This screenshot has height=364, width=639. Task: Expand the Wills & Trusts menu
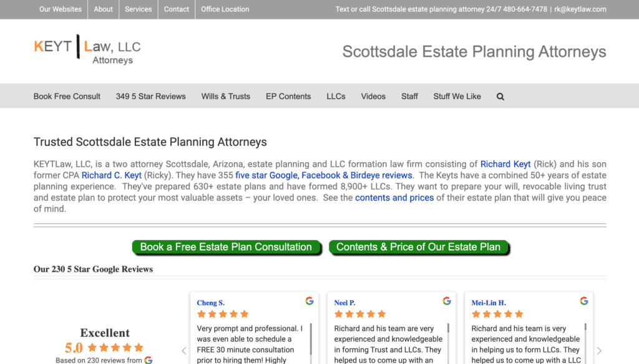(225, 97)
